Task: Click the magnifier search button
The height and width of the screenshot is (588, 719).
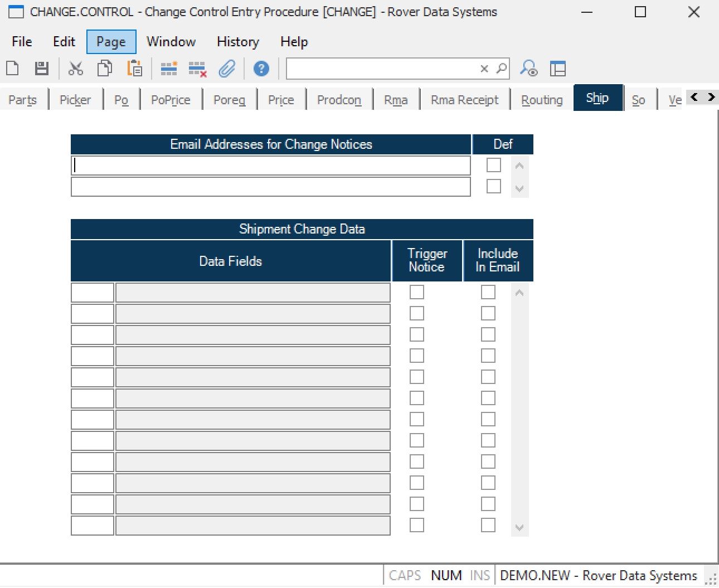Action: [x=501, y=69]
